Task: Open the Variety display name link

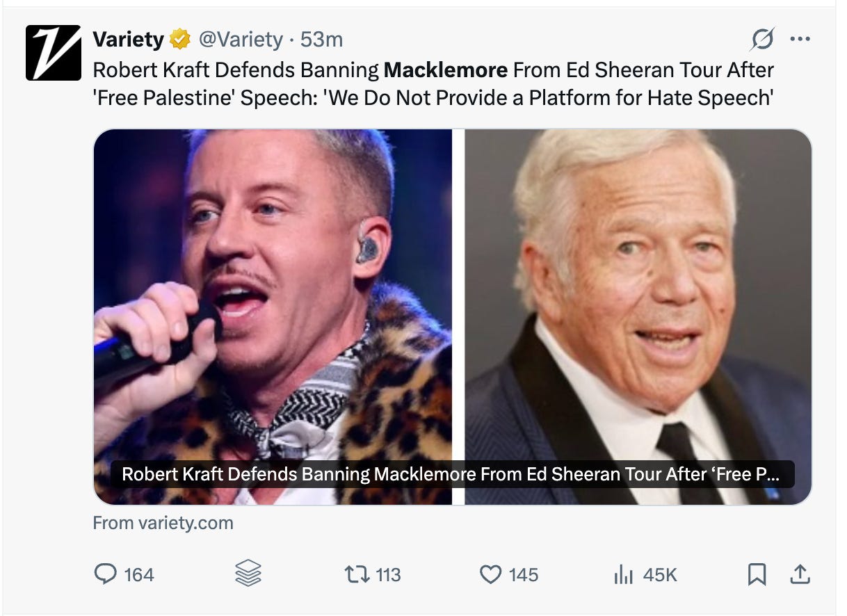Action: coord(128,40)
